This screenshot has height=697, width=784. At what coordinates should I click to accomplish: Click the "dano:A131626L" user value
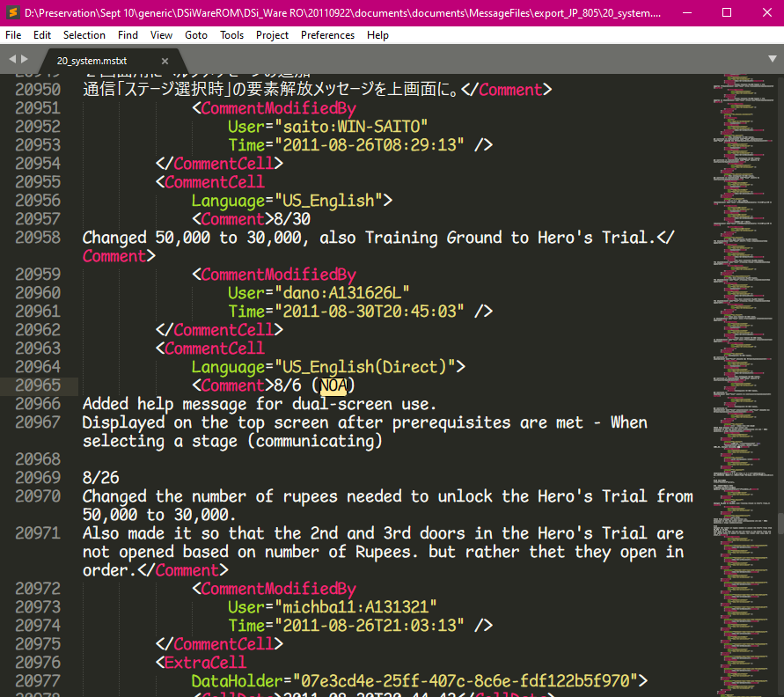342,293
